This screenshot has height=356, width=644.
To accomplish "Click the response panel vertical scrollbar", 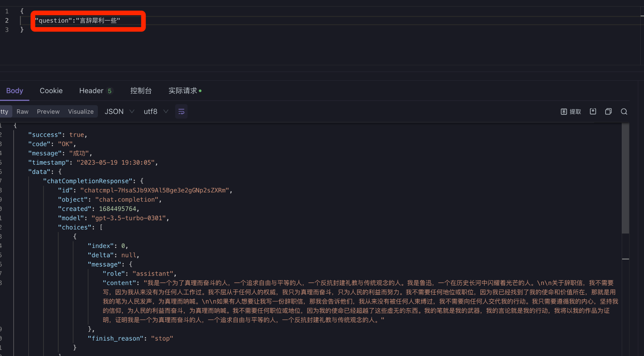I will 625,178.
